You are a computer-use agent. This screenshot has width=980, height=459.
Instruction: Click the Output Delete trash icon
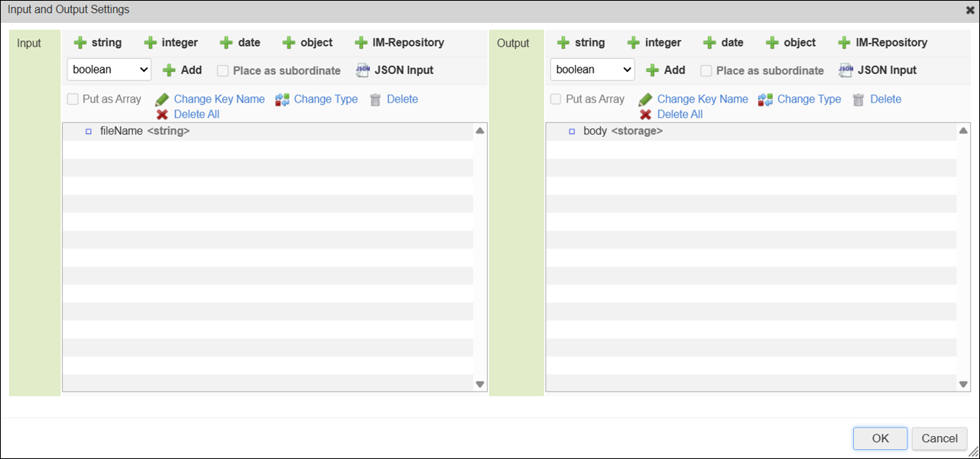point(858,99)
